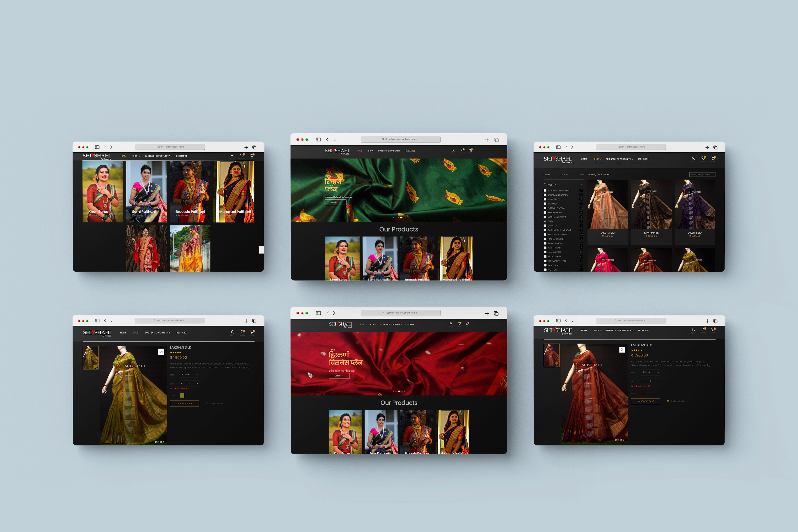Open the 6 Yards size dropdown on red saree page
The image size is (798, 532).
tap(650, 373)
